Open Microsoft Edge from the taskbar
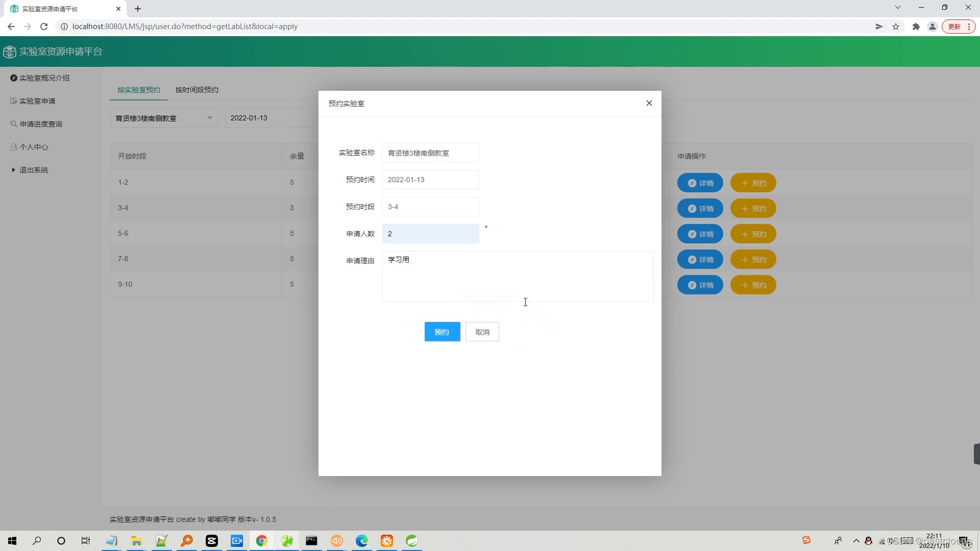The height and width of the screenshot is (551, 980). pos(361,541)
